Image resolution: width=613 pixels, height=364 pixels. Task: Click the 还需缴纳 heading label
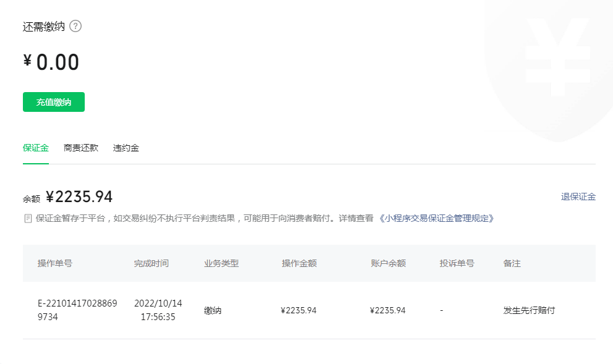[x=44, y=27]
